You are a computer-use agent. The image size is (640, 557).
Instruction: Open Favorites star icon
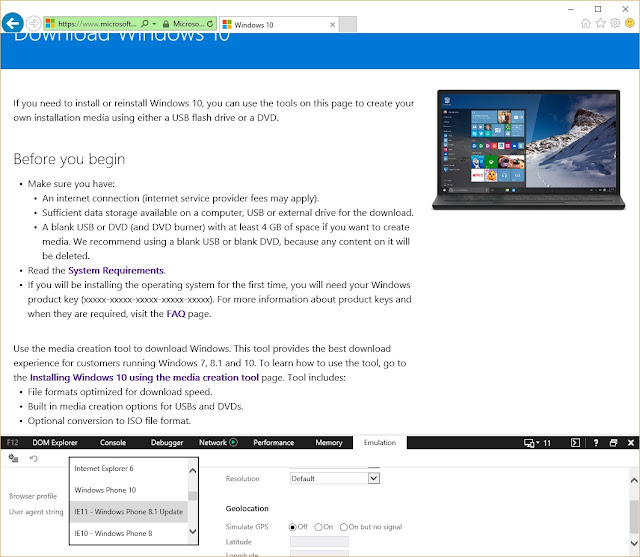(x=600, y=23)
